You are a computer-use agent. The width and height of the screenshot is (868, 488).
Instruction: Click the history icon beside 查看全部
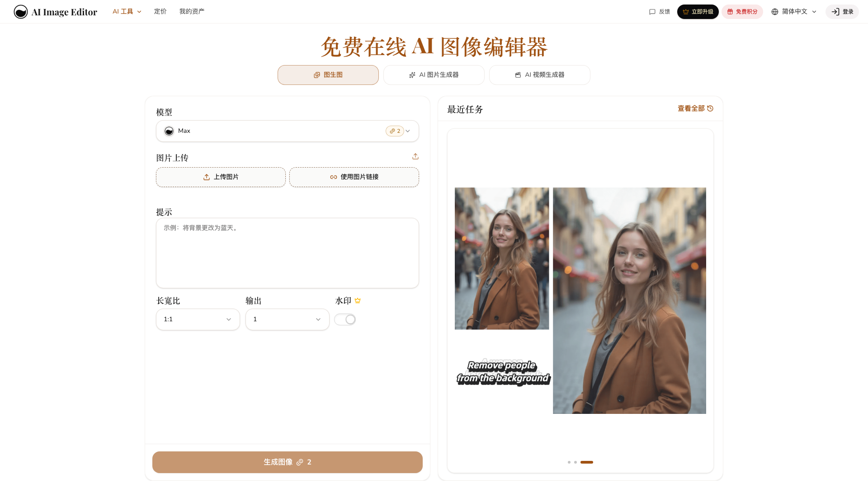tap(710, 108)
